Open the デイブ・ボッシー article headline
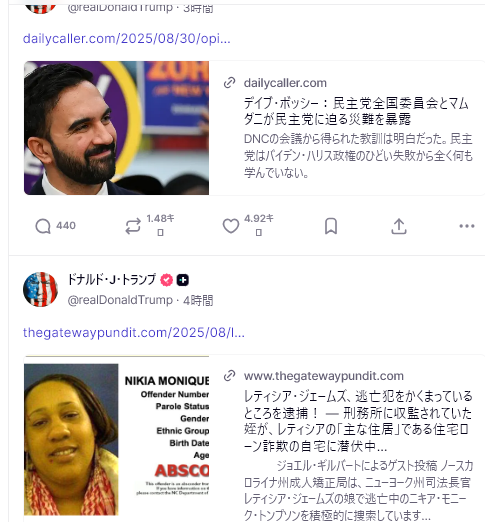The width and height of the screenshot is (485, 522). 356,111
